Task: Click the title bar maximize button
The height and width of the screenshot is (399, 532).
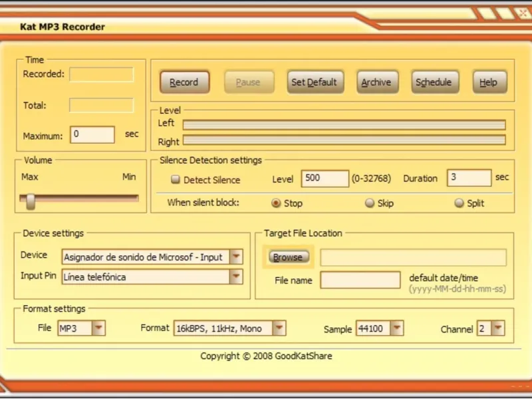Action: (x=505, y=13)
